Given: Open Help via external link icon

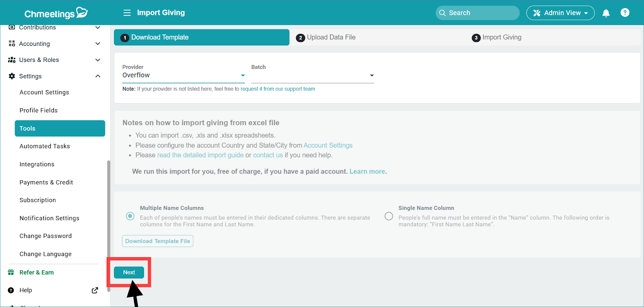Looking at the screenshot, I should [x=95, y=291].
